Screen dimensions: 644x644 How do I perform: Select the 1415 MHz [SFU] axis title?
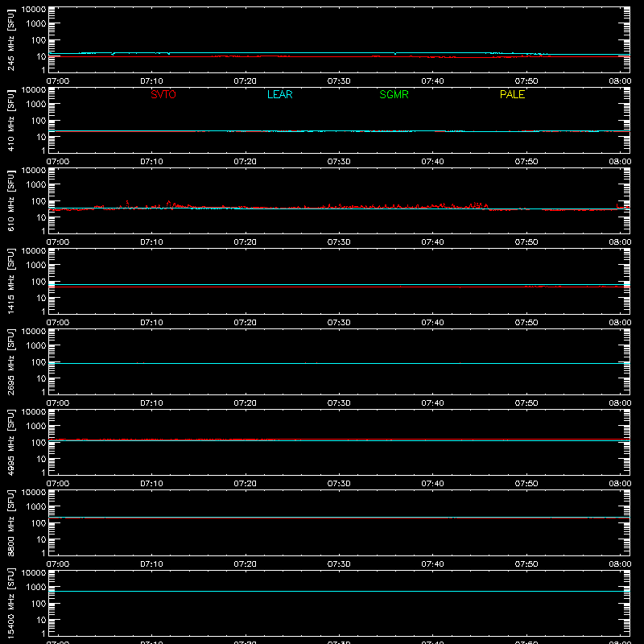pos(10,281)
